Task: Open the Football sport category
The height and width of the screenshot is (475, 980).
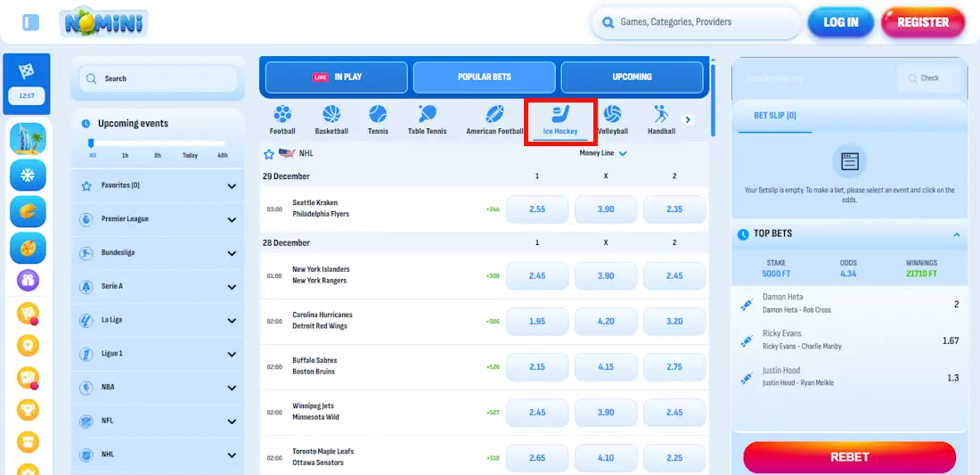Action: pos(282,120)
